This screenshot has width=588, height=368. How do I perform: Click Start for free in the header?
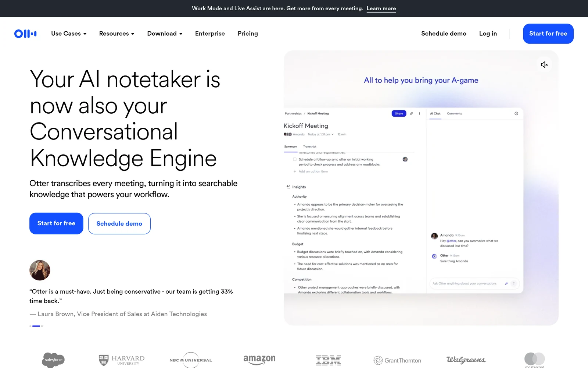click(x=548, y=33)
